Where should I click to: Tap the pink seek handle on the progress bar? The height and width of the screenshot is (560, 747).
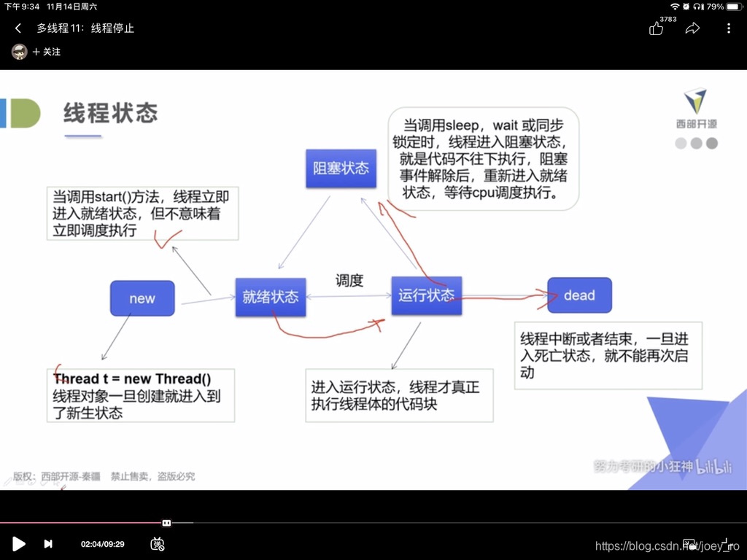[166, 523]
